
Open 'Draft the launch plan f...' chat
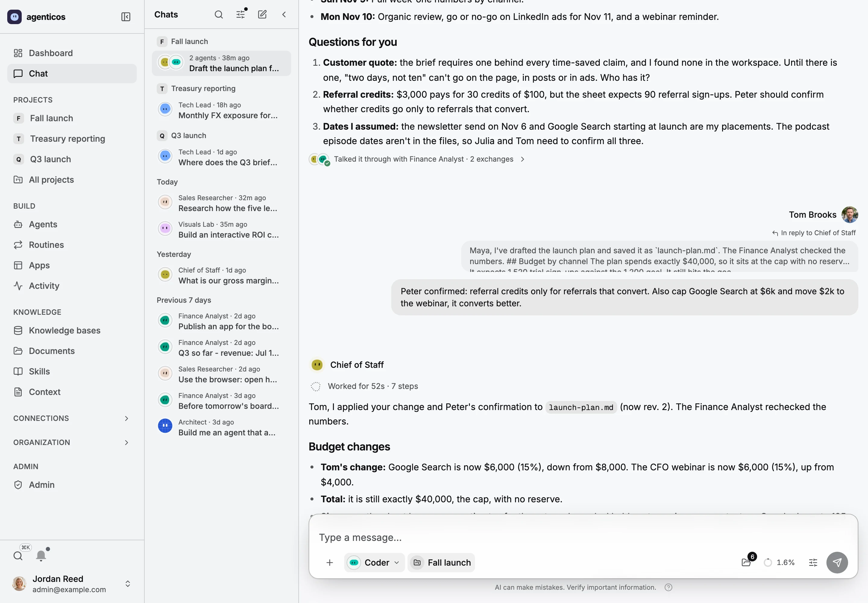coord(221,63)
